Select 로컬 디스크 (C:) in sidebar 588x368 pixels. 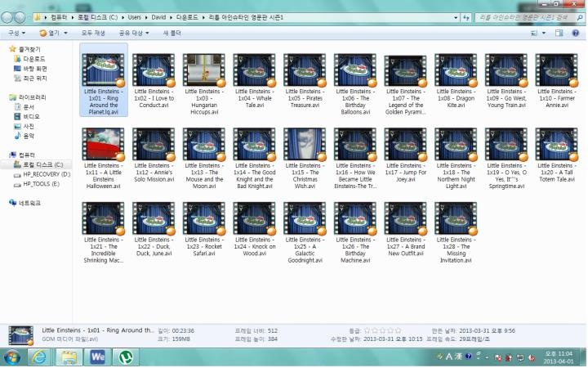click(38, 165)
